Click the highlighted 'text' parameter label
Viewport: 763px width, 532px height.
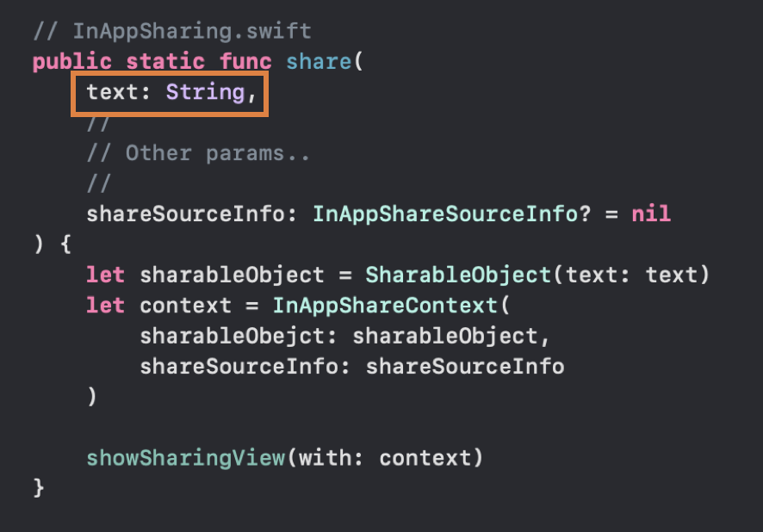coord(113,92)
